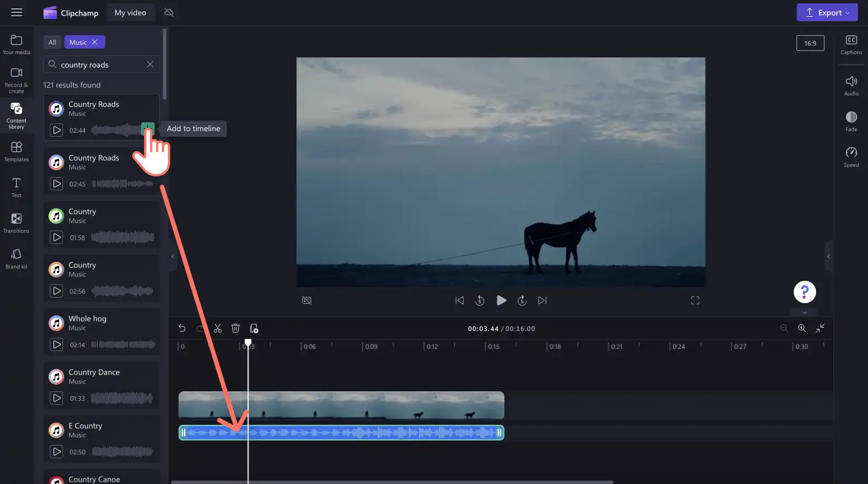Open the Speed panel

tap(851, 157)
